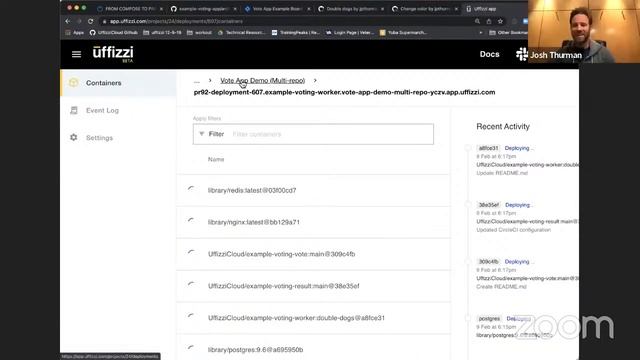The width and height of the screenshot is (640, 360).
Task: Click the Settings gear icon
Action: [x=73, y=138]
